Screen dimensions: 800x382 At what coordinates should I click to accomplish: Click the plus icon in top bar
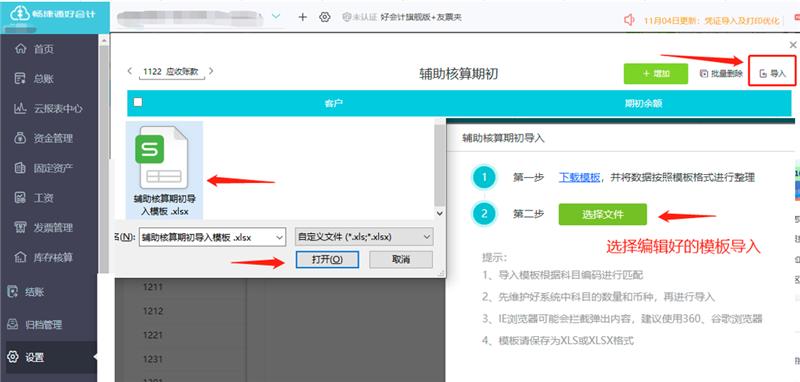point(303,17)
